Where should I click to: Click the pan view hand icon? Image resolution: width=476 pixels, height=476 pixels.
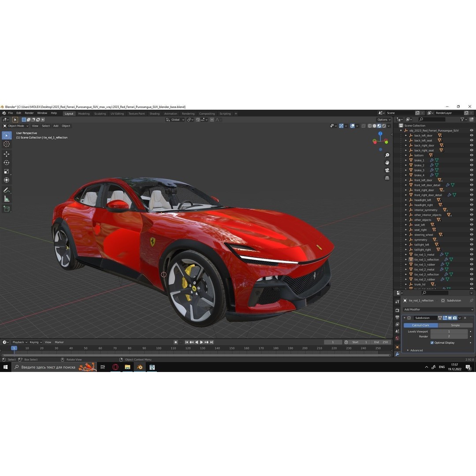click(x=387, y=163)
